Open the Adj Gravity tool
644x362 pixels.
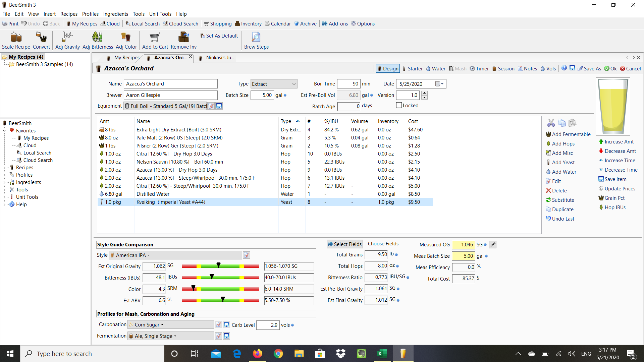[x=67, y=40]
